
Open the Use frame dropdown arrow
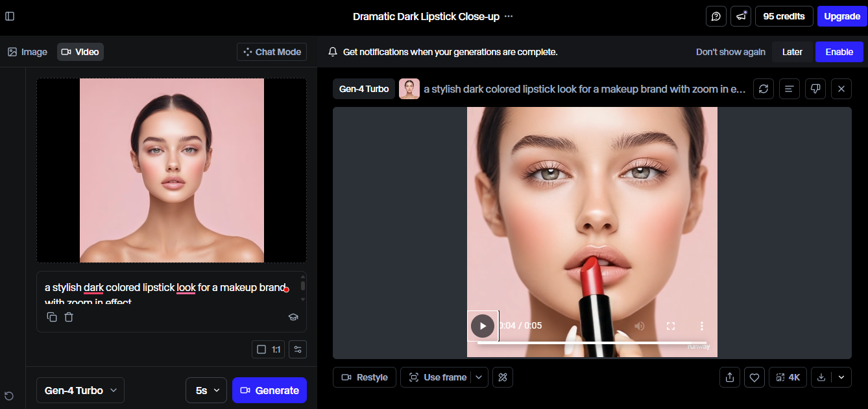pyautogui.click(x=477, y=377)
